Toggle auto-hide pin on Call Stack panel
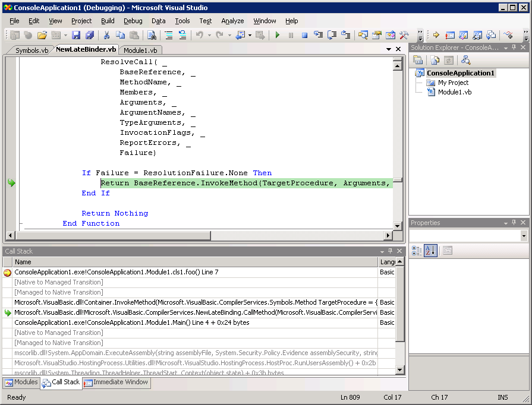This screenshot has width=532, height=405. (x=390, y=251)
